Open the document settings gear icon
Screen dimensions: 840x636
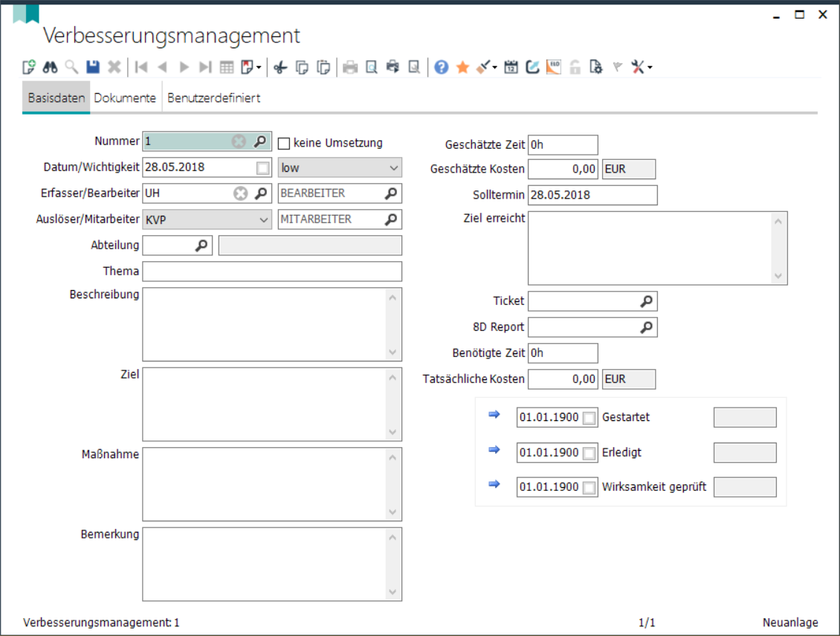tap(595, 67)
